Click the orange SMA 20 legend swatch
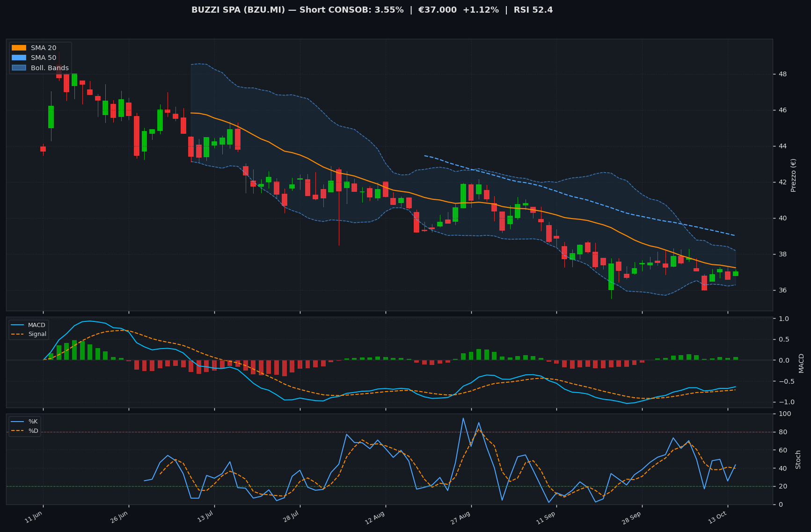 click(x=19, y=48)
